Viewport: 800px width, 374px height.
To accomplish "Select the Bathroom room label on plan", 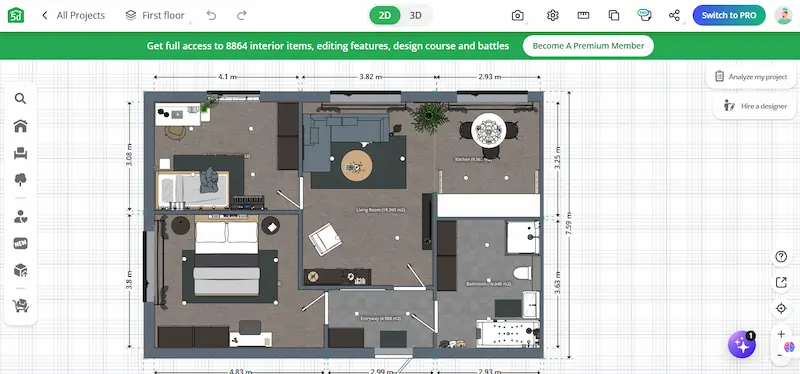I will [x=488, y=284].
